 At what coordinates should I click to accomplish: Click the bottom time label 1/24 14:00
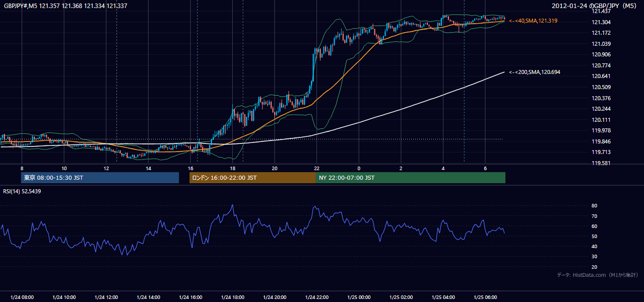pos(148,297)
